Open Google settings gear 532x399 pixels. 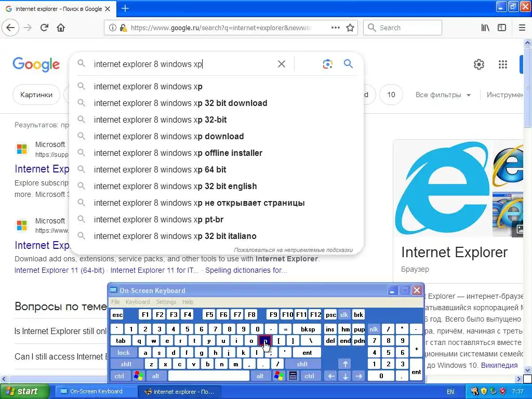[478, 64]
